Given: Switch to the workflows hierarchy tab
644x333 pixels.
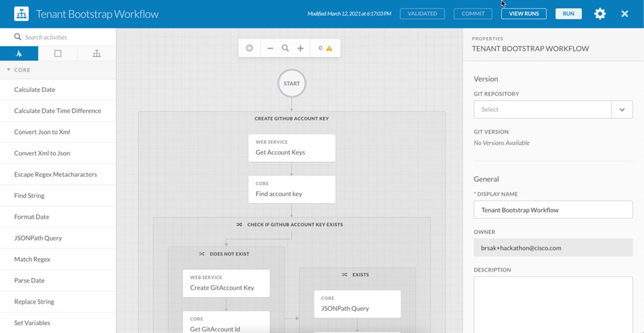Looking at the screenshot, I should pos(96,54).
